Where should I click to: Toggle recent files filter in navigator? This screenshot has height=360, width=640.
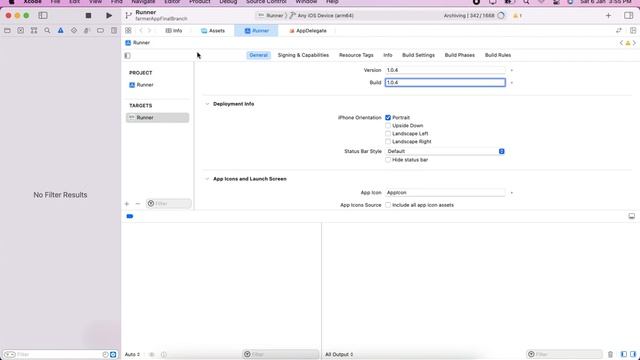pyautogui.click(x=105, y=355)
